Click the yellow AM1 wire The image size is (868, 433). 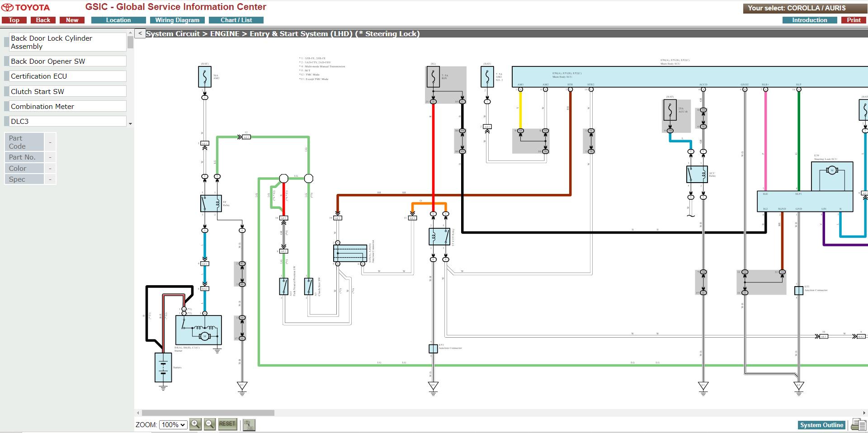pyautogui.click(x=520, y=110)
